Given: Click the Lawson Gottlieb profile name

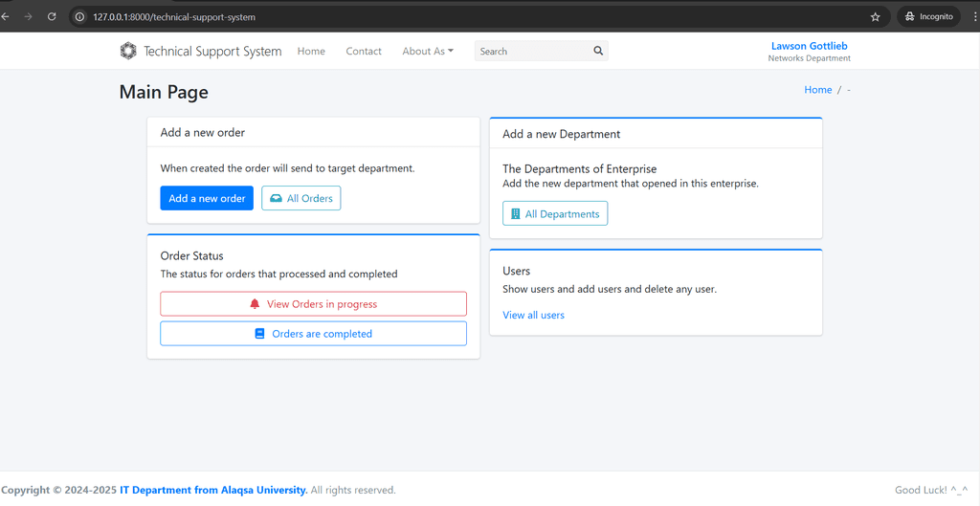Looking at the screenshot, I should pyautogui.click(x=810, y=46).
